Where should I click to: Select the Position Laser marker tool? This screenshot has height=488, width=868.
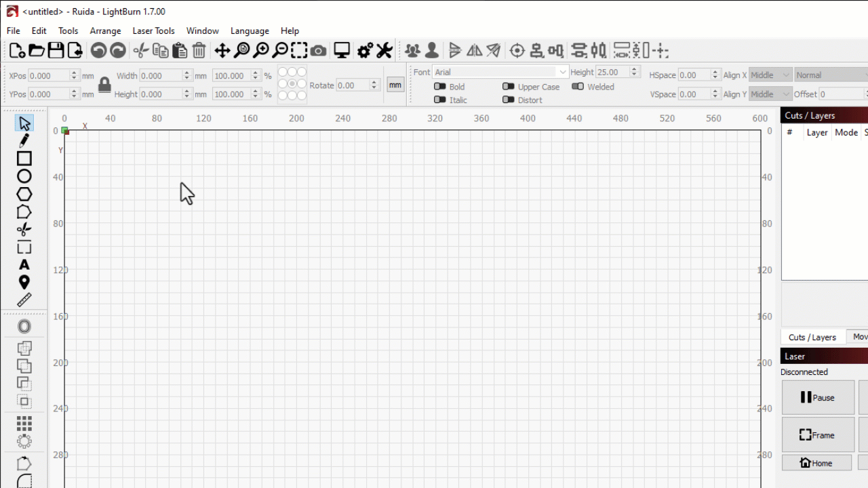tap(24, 283)
